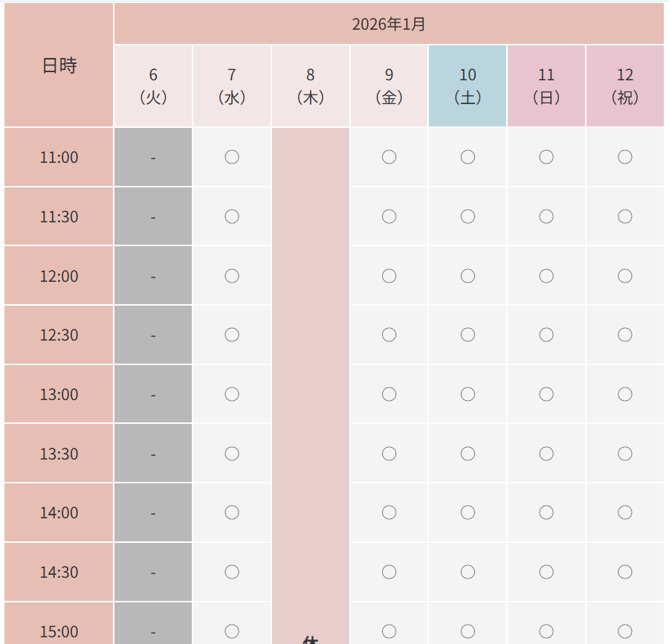The image size is (669, 644).
Task: Select the 13:00 circle on Friday the 9th
Action: click(389, 394)
